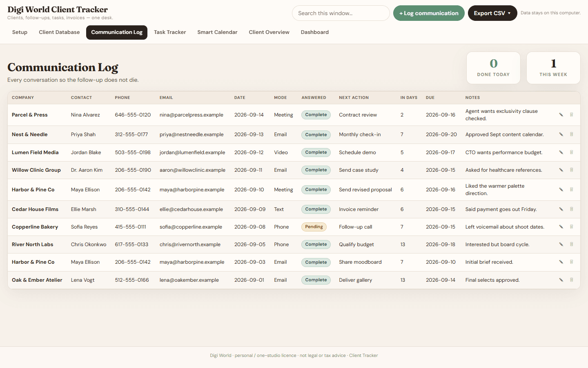
Task: Select the Communication Log tab
Action: click(117, 32)
